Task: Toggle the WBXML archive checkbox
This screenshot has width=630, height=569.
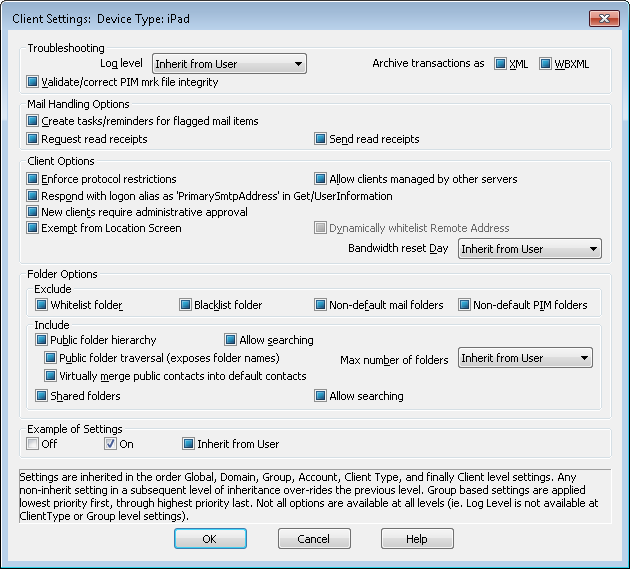Action: pos(545,64)
